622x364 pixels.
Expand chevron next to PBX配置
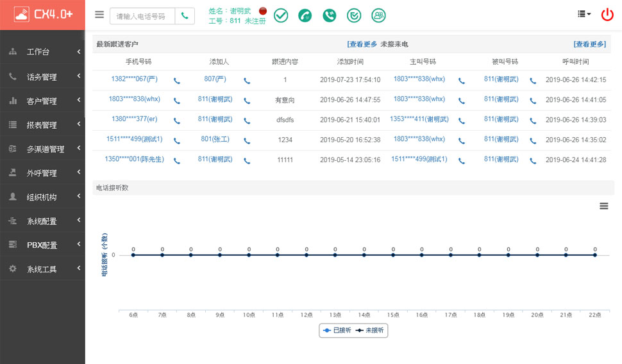point(79,244)
